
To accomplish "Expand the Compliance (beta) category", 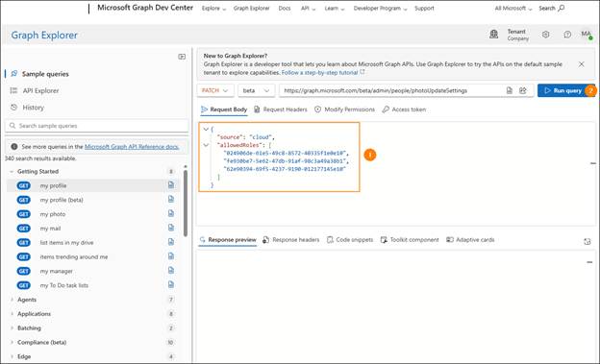I will click(x=12, y=342).
